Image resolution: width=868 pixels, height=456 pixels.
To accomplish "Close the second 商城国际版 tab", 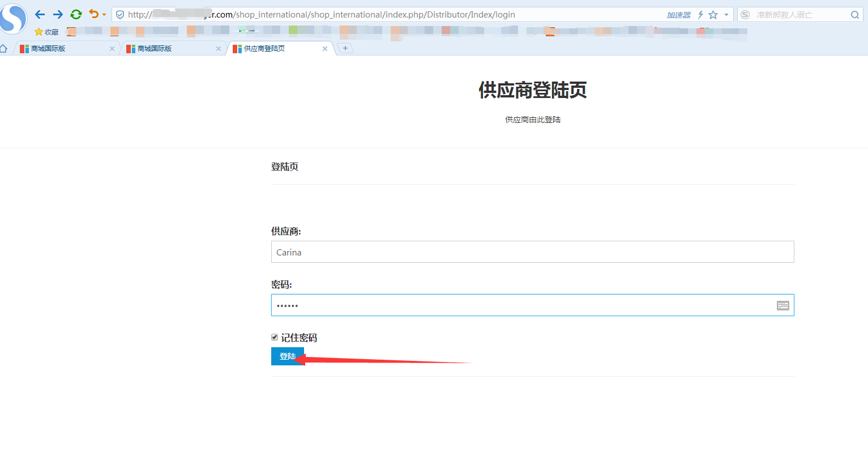I will tap(218, 49).
